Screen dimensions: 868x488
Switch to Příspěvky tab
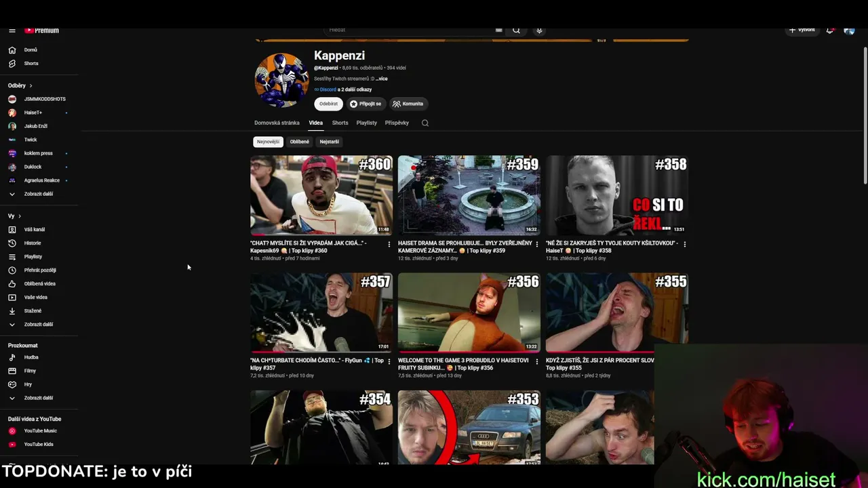pyautogui.click(x=397, y=123)
